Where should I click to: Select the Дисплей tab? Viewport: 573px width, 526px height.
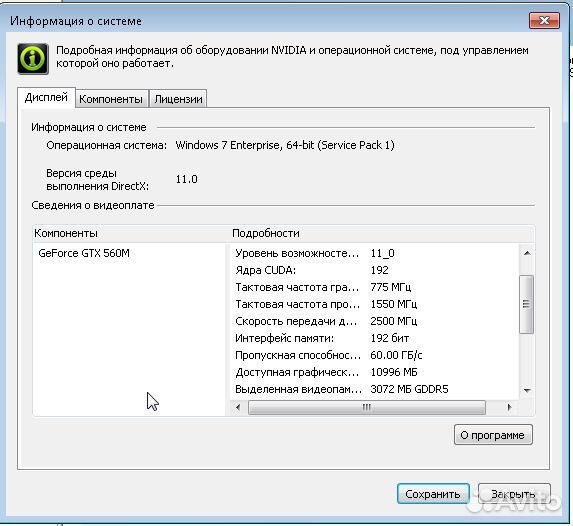pyautogui.click(x=46, y=97)
